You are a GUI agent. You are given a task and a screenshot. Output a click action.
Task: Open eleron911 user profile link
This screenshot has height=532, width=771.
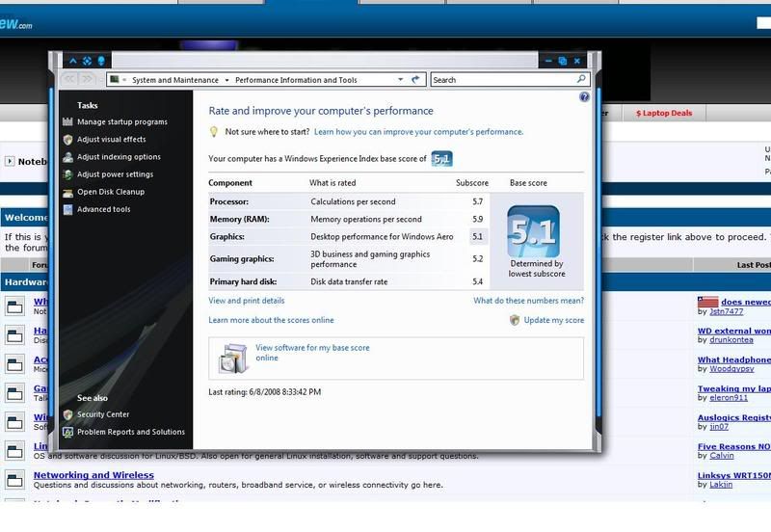[x=729, y=398]
